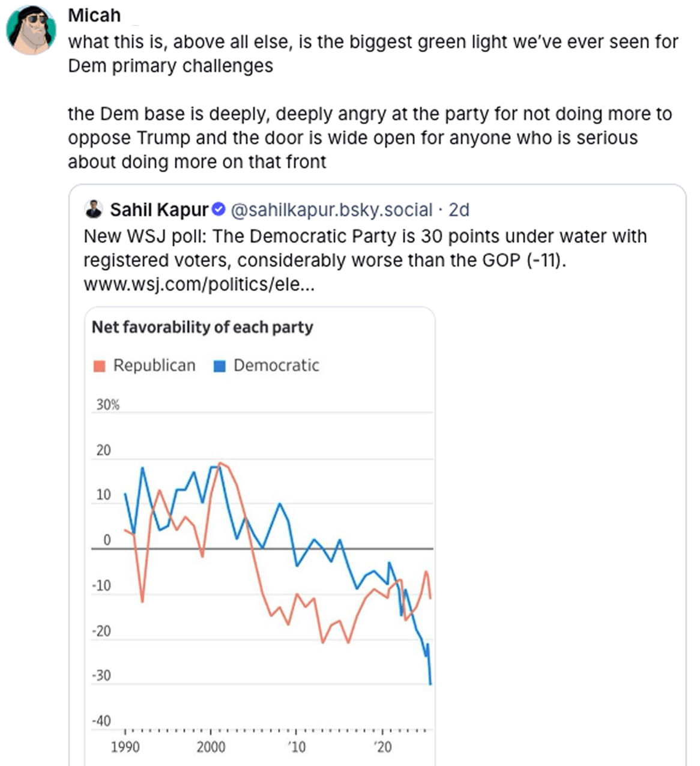Image resolution: width=700 pixels, height=766 pixels.
Task: Click the 2000 x-axis year label
Action: click(x=211, y=747)
